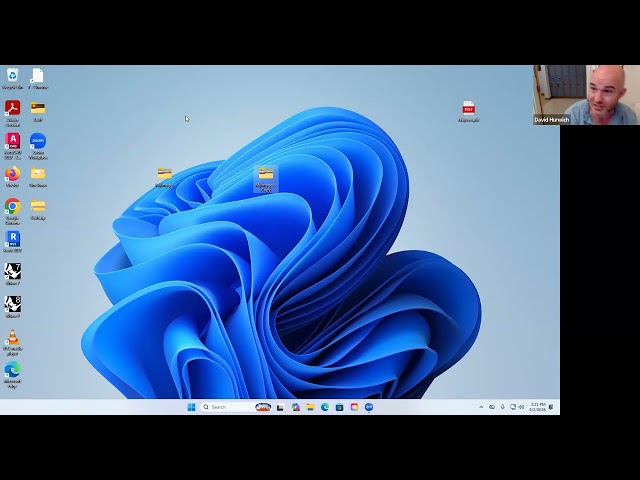Image resolution: width=640 pixels, height=480 pixels.
Task: Click the cloud sync tray icon
Action: 492,407
